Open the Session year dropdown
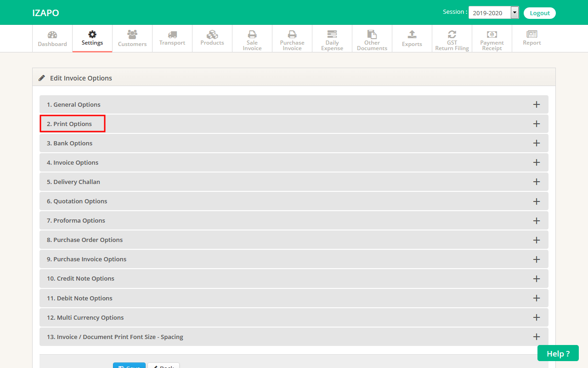 [493, 13]
